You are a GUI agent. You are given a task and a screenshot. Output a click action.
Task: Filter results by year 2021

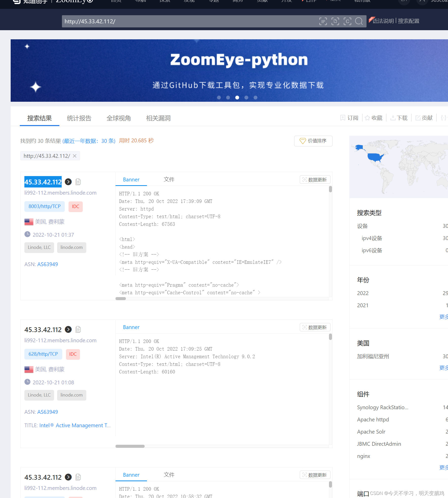click(363, 305)
